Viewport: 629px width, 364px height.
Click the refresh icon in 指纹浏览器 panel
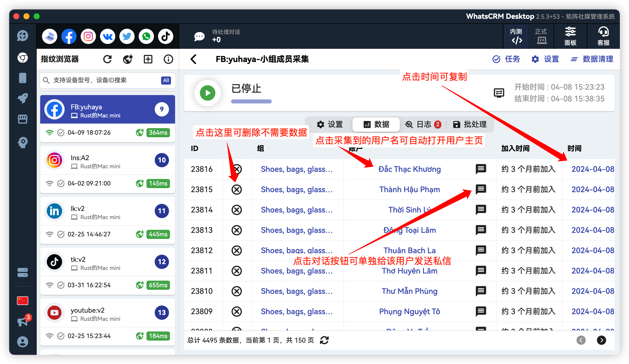tap(107, 59)
